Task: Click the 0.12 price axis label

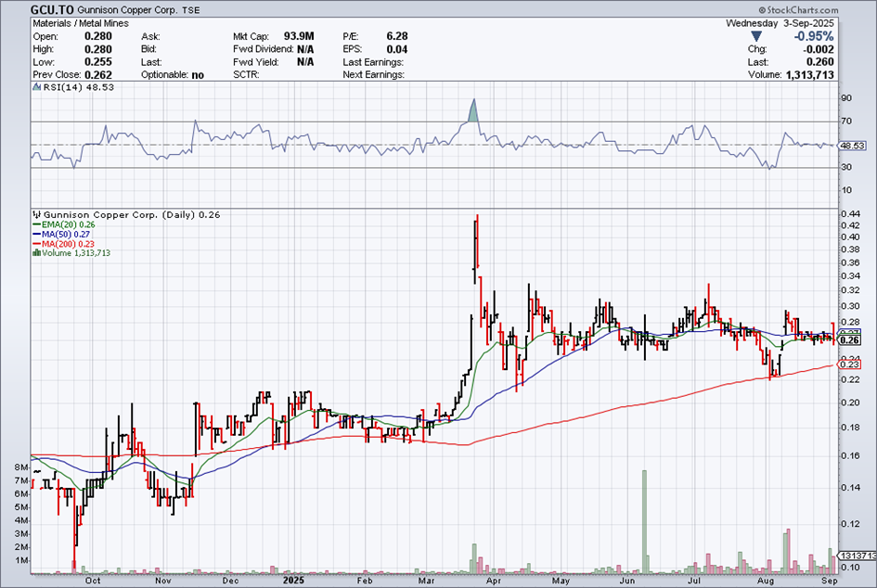Action: pos(850,524)
